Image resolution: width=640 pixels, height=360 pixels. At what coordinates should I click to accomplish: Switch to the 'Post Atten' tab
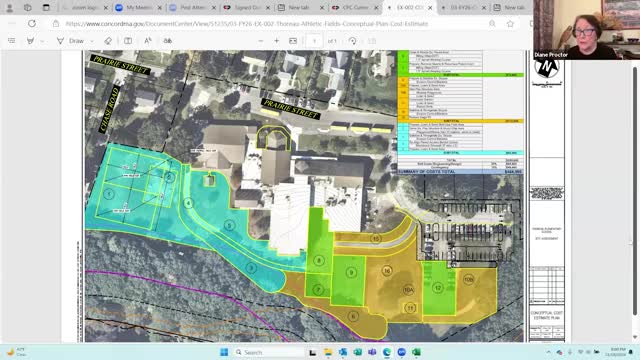point(193,7)
